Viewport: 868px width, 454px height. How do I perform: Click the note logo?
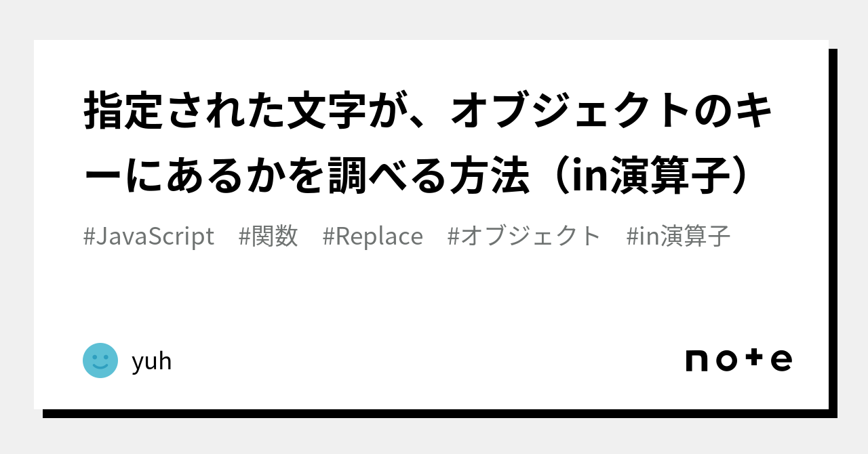(738, 360)
